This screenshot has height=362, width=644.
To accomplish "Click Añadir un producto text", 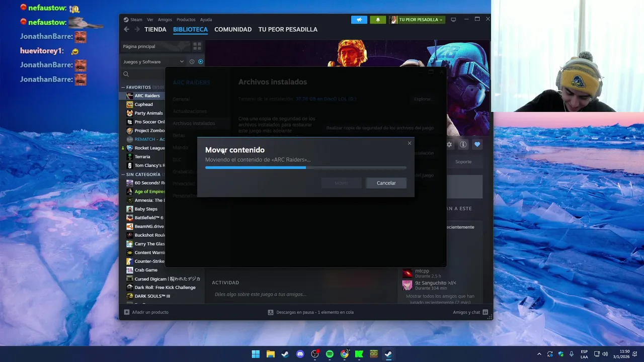I will coord(150,312).
